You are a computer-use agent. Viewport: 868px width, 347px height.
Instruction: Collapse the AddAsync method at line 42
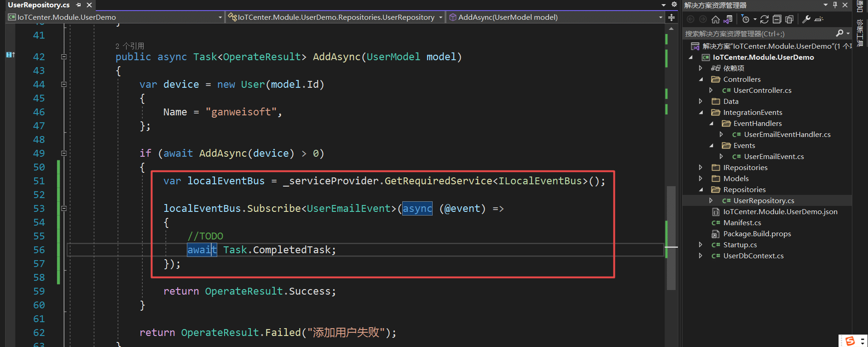(x=64, y=57)
